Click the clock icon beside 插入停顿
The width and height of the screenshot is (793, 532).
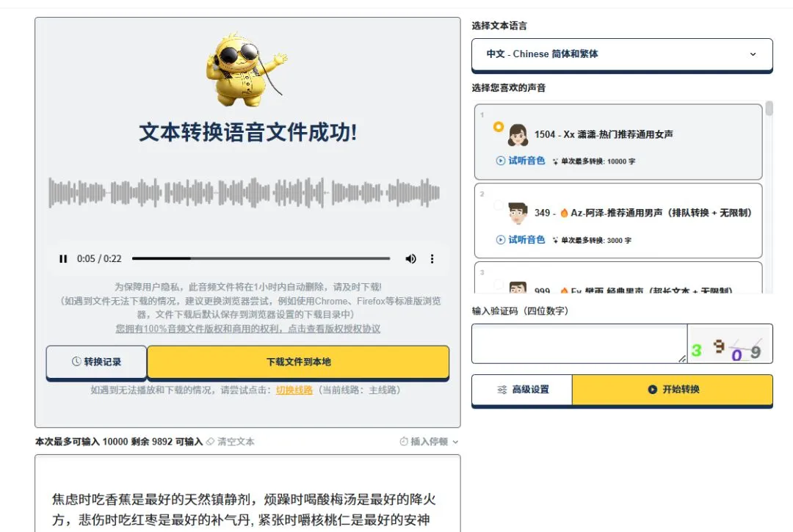[x=404, y=442]
